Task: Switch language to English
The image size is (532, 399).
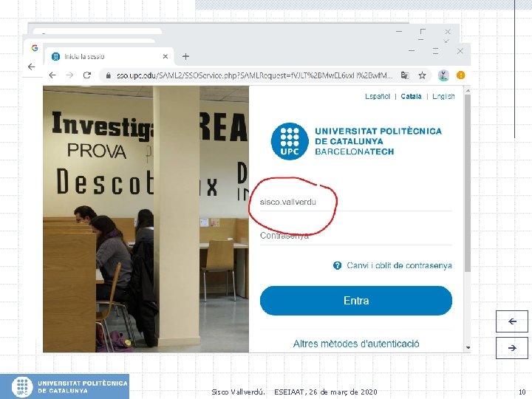Action: [443, 96]
